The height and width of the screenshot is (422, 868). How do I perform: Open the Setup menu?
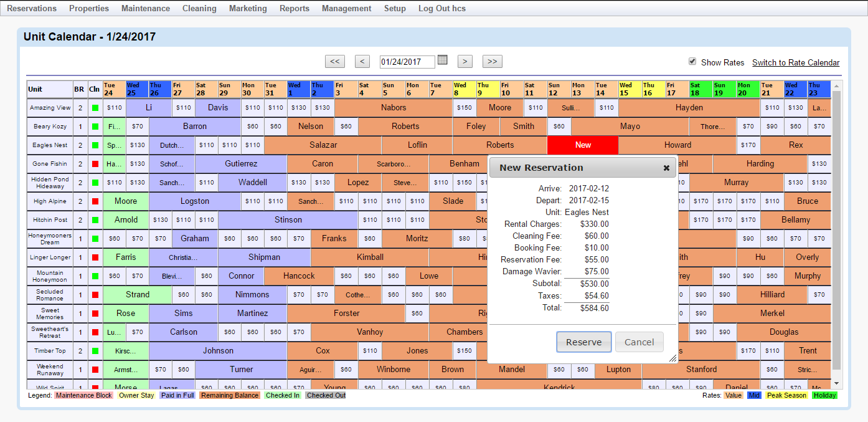tap(395, 8)
